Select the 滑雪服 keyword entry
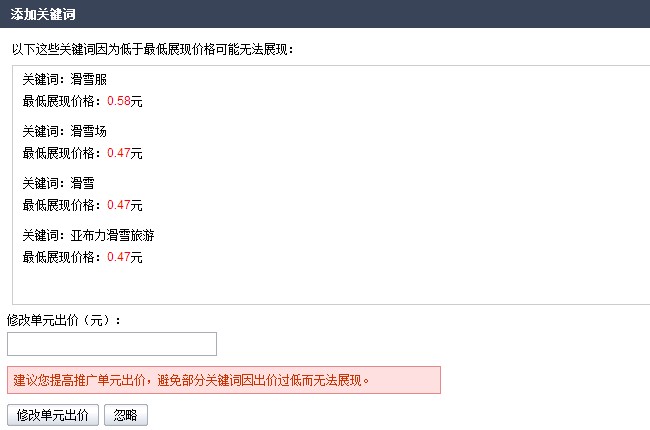Image resolution: width=650 pixels, height=430 pixels. [x=65, y=79]
